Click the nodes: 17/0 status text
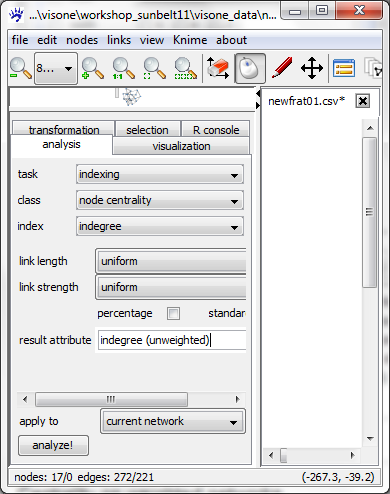This screenshot has width=390, height=494. tap(43, 477)
